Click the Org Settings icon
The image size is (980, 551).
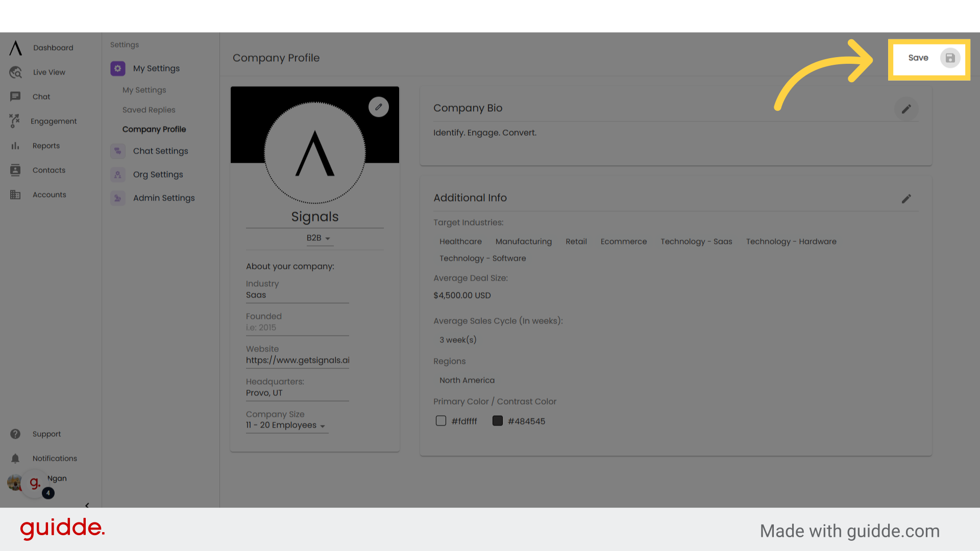pyautogui.click(x=118, y=174)
